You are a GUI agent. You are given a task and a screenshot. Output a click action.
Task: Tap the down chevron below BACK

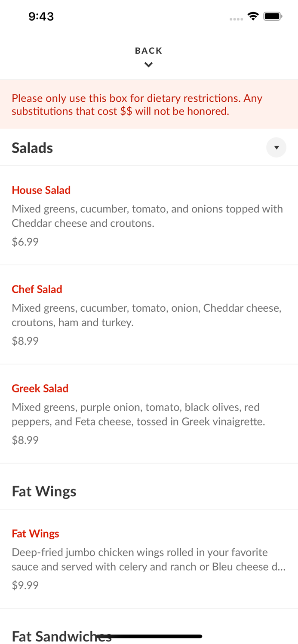(148, 65)
